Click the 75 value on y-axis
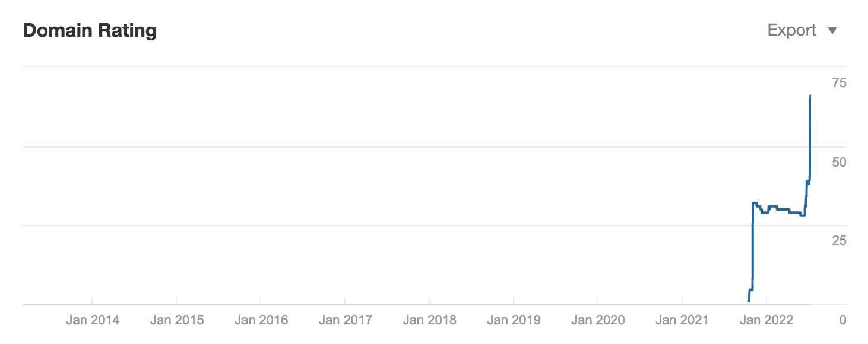 click(839, 83)
